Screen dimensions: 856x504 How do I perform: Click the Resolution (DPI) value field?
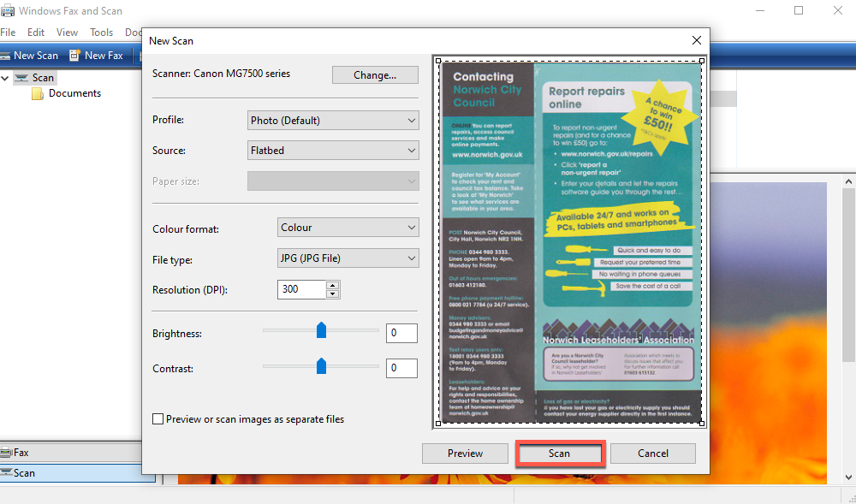[302, 289]
